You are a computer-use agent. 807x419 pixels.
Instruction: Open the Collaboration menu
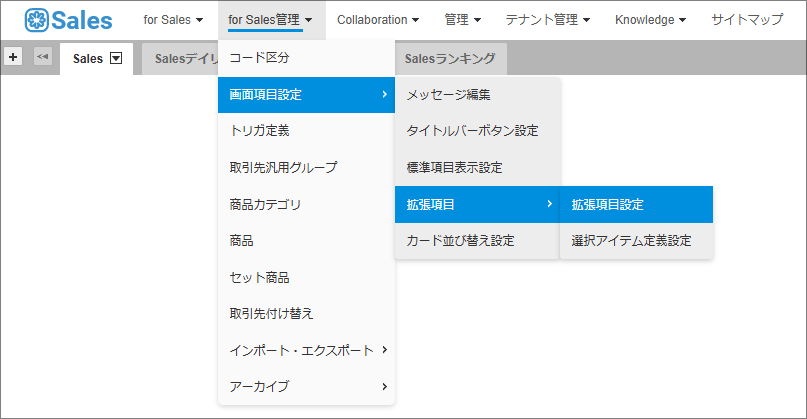point(378,20)
